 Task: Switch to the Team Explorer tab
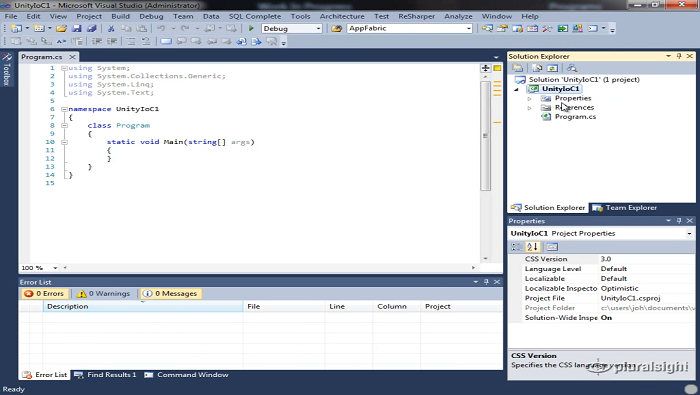(x=625, y=208)
